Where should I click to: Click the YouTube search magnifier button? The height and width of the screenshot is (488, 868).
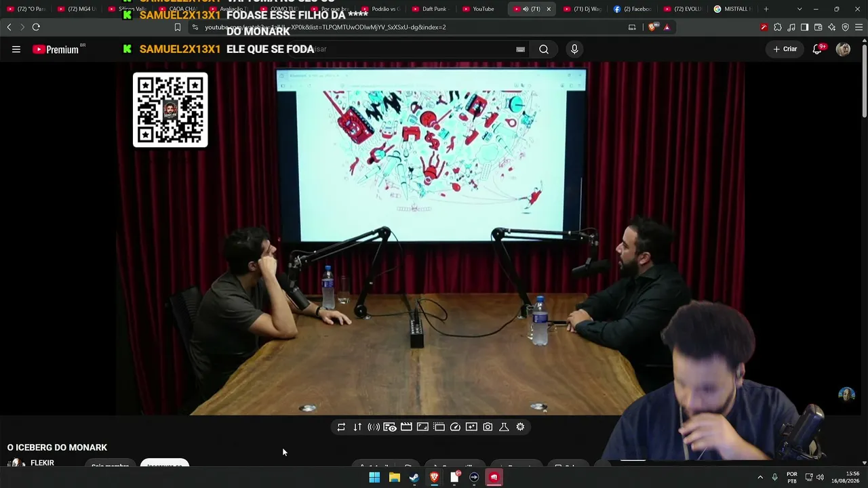click(544, 49)
